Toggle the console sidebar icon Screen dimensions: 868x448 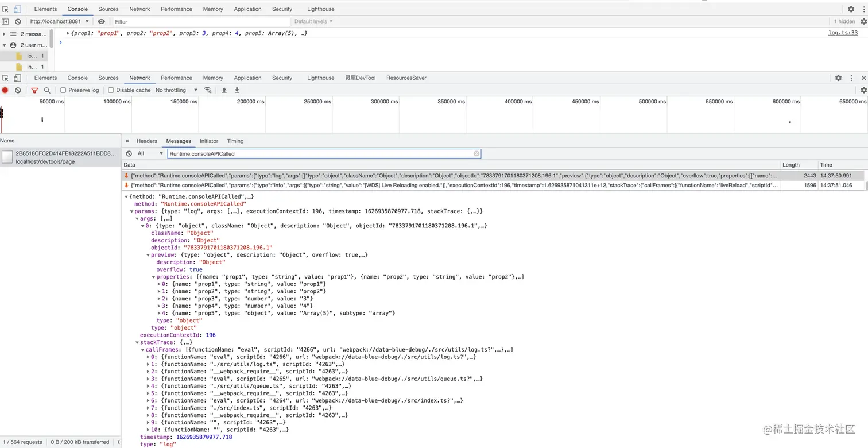pos(5,21)
